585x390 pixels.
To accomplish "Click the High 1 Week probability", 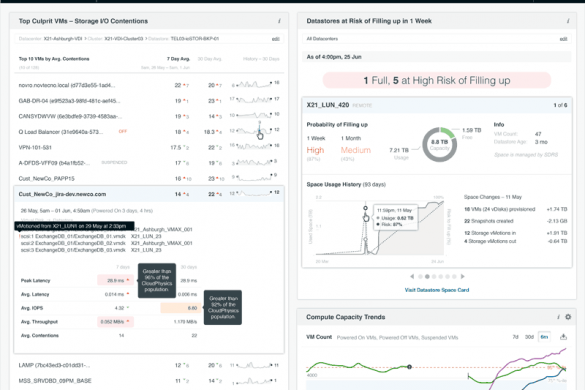I will point(315,150).
